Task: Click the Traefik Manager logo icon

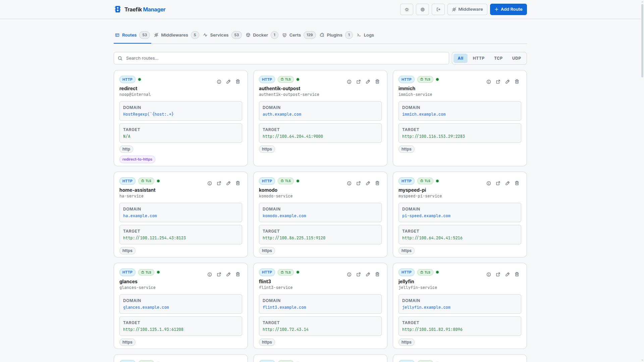Action: point(118,9)
